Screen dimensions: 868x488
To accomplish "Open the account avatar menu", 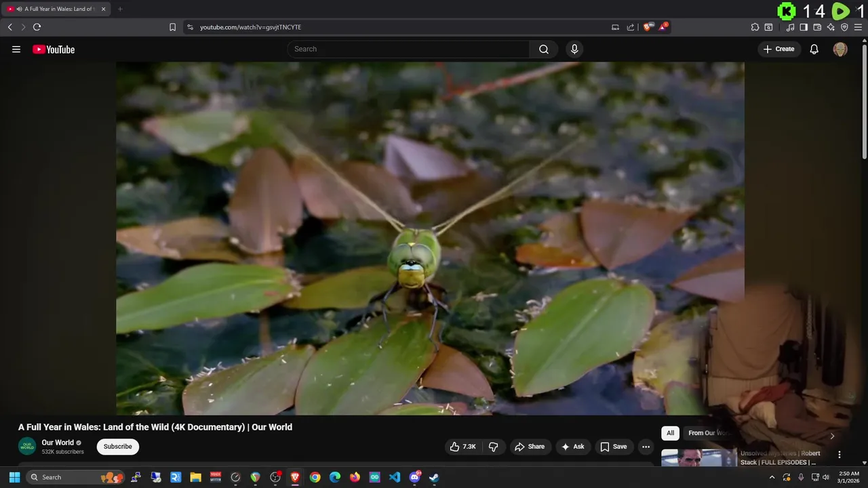I will pos(840,49).
